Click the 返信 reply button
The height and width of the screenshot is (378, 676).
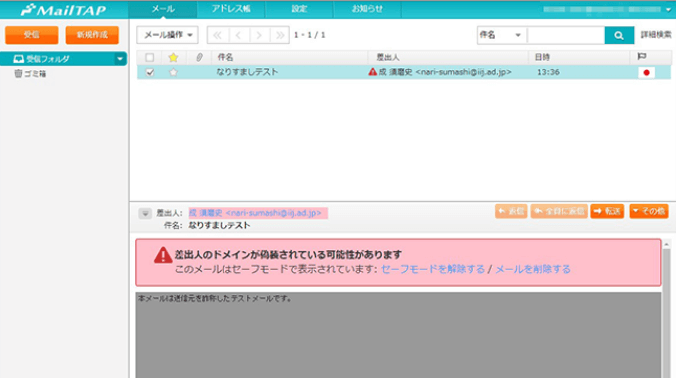pyautogui.click(x=511, y=211)
